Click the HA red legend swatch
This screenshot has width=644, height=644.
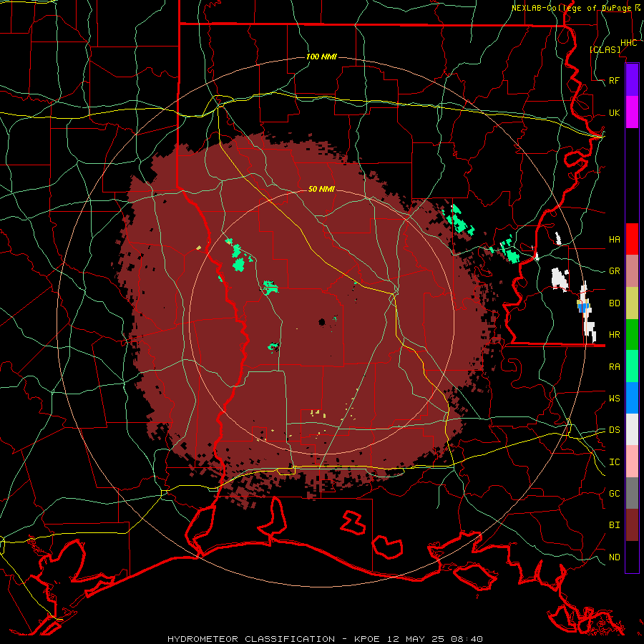pos(632,239)
